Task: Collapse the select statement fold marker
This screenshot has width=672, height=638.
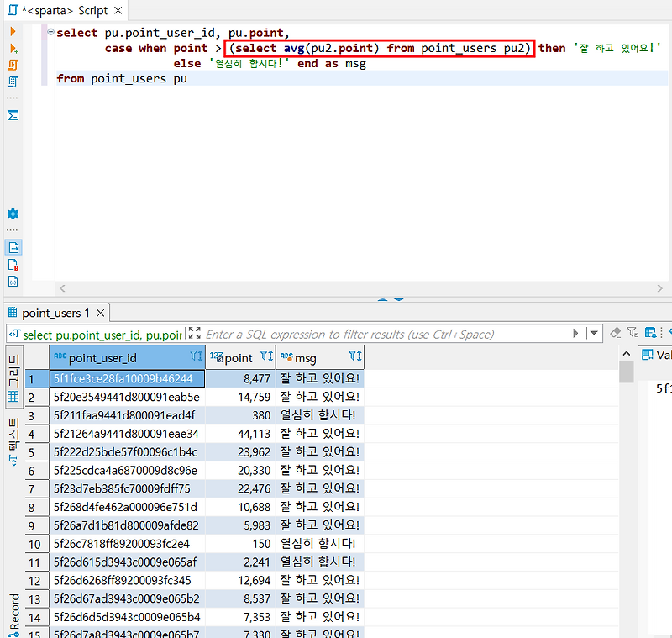Action: click(50, 32)
